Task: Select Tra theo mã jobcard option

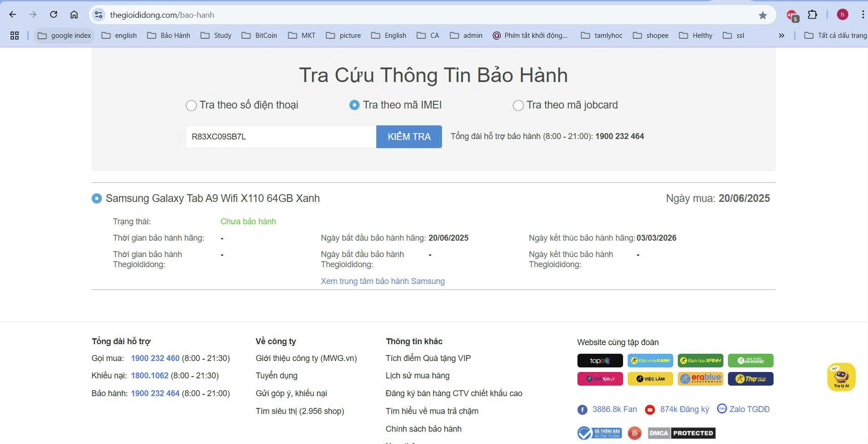Action: coord(518,105)
